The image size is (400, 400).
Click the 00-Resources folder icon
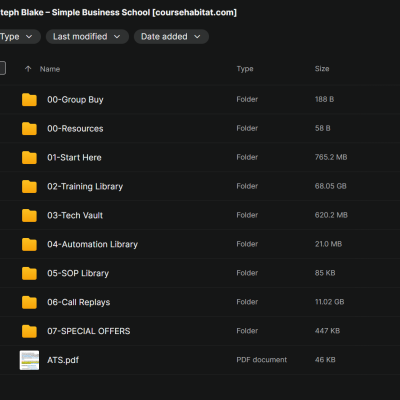click(29, 129)
